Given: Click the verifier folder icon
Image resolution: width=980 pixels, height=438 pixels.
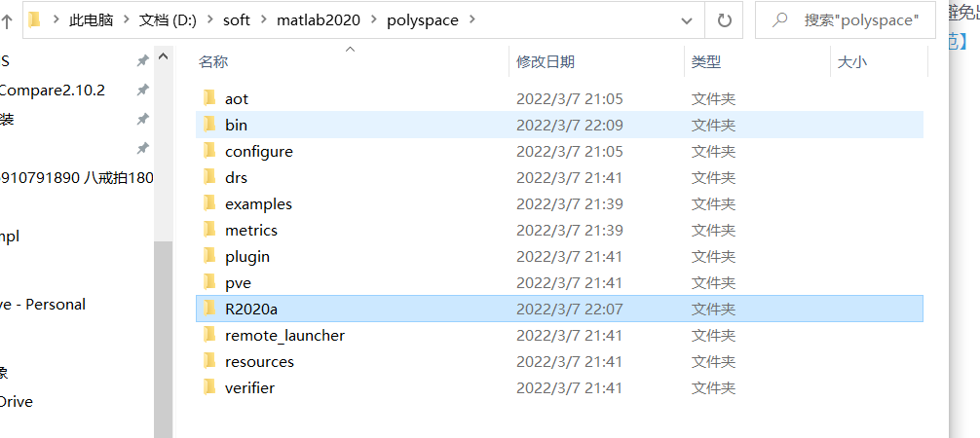Looking at the screenshot, I should click(209, 386).
